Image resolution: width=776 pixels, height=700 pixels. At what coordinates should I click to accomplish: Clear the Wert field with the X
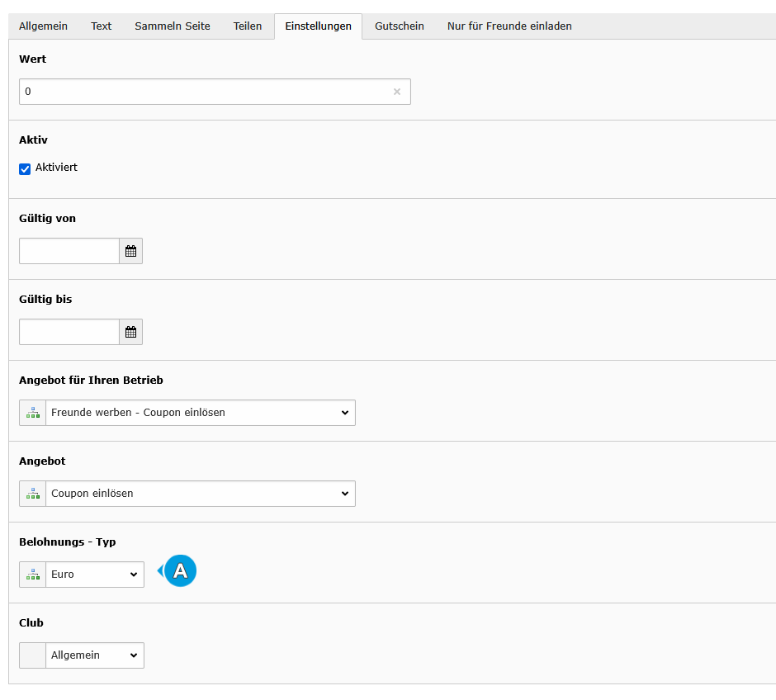397,92
